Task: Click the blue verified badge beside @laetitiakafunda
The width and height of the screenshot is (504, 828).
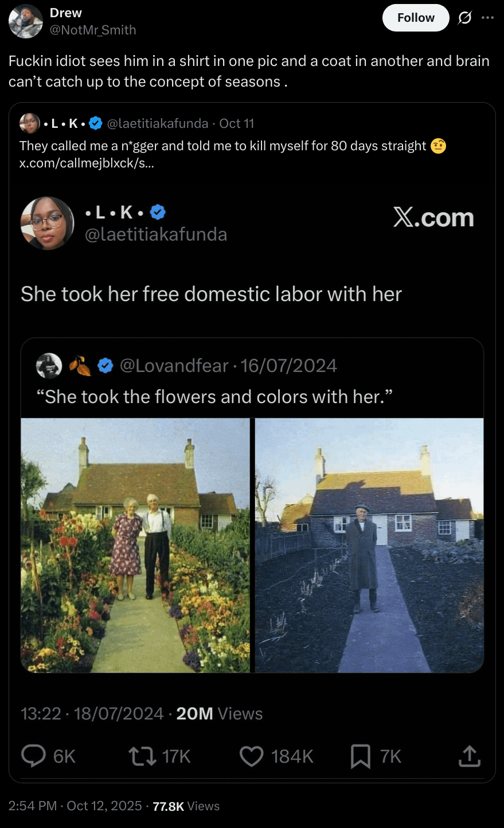Action: pos(96,123)
